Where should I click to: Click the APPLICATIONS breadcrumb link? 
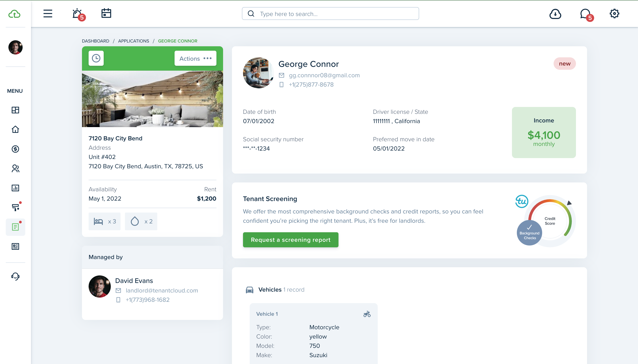pyautogui.click(x=133, y=41)
